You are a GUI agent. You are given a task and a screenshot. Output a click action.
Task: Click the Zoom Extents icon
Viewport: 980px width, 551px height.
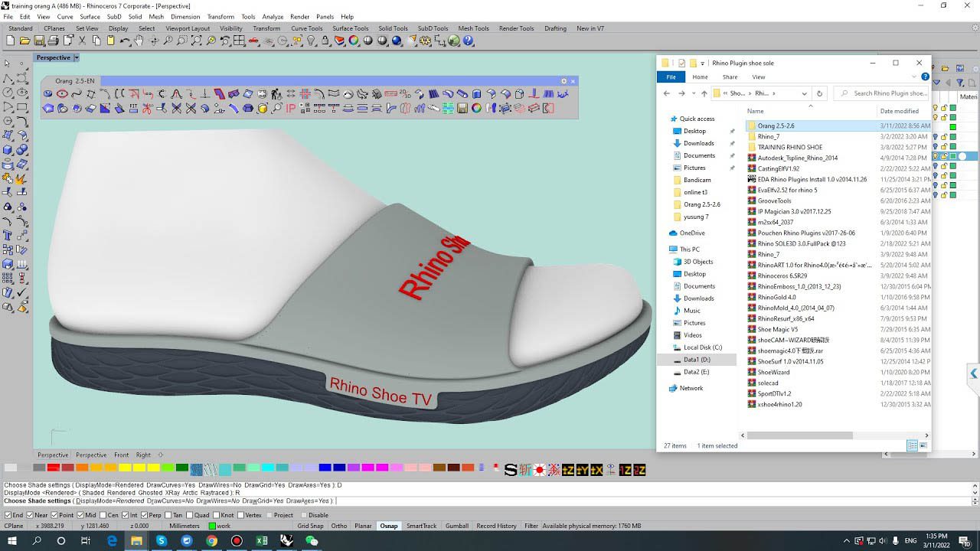197,41
